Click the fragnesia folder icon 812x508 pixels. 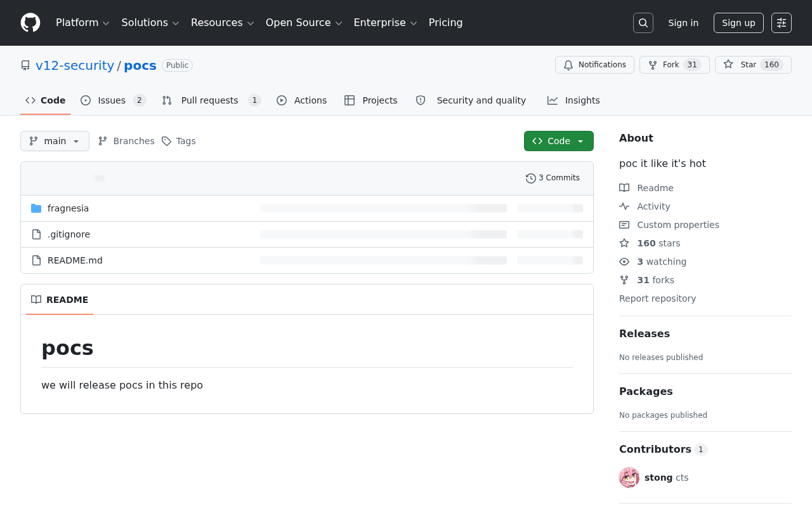coord(36,208)
